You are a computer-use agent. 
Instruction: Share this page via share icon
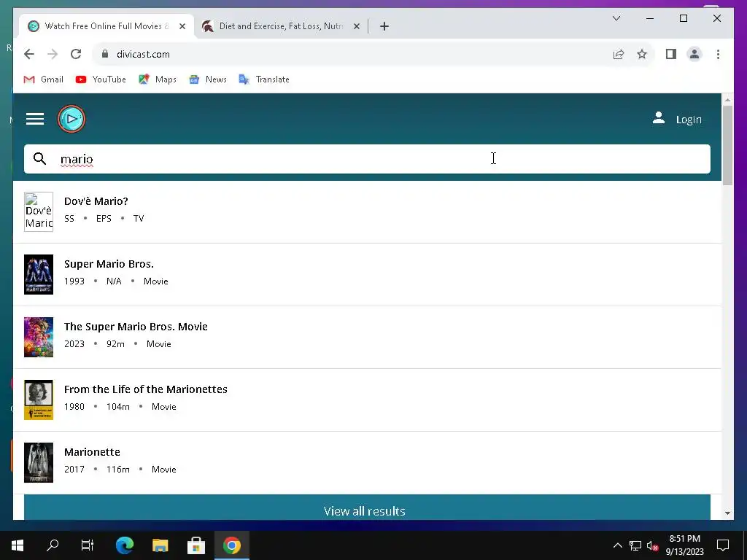tap(619, 54)
